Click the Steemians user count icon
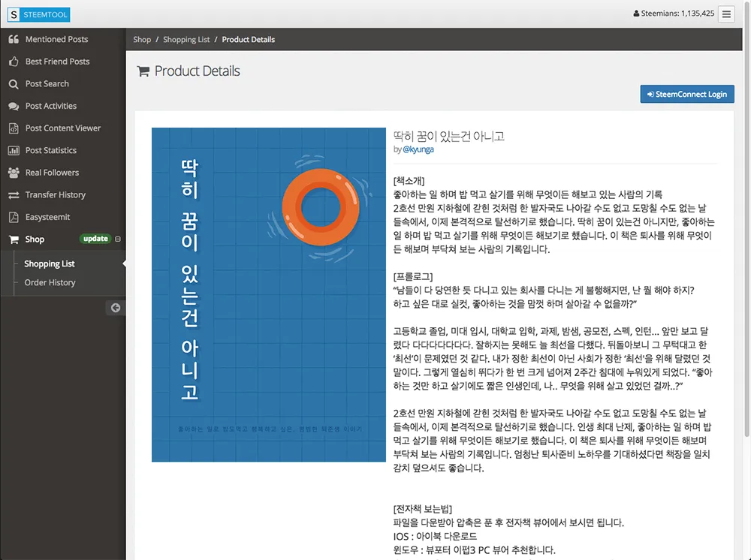Viewport: 751px width, 560px height. tap(636, 14)
